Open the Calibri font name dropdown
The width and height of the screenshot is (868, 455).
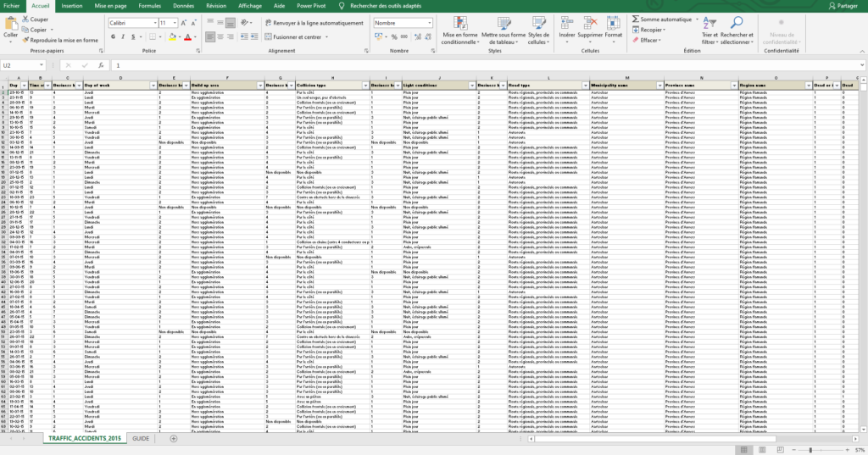point(155,23)
